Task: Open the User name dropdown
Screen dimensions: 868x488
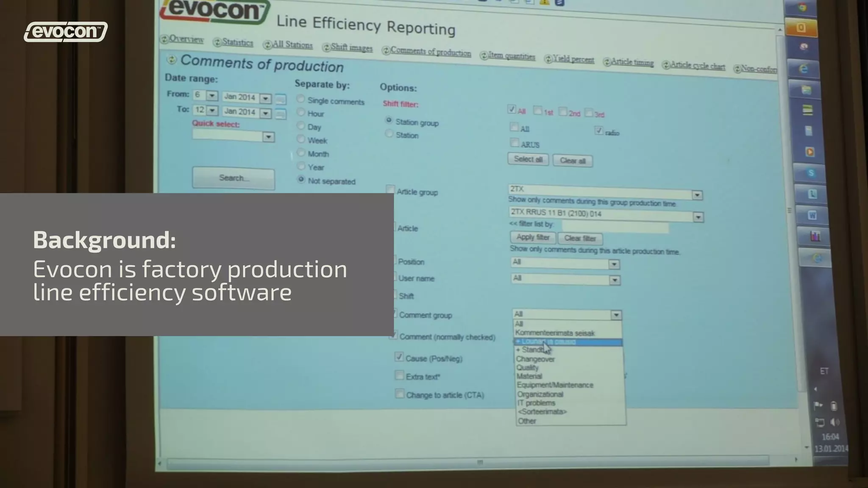Action: [614, 280]
